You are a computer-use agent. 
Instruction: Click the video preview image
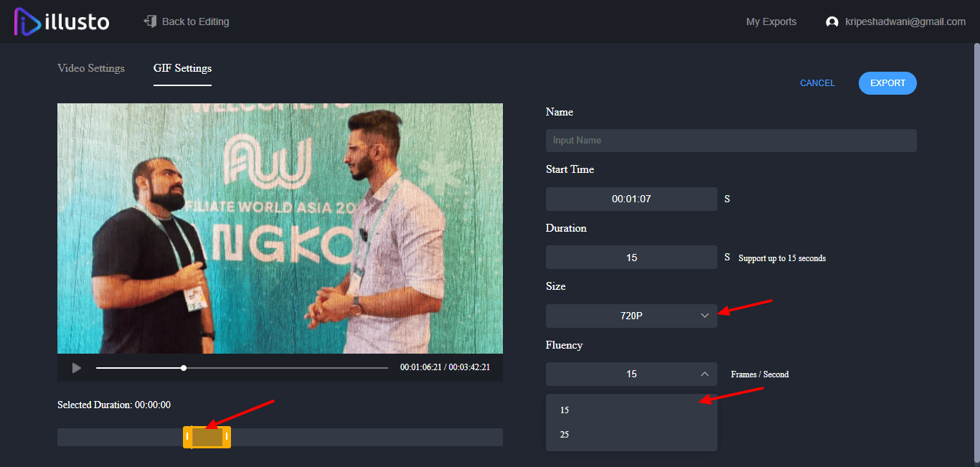[280, 228]
